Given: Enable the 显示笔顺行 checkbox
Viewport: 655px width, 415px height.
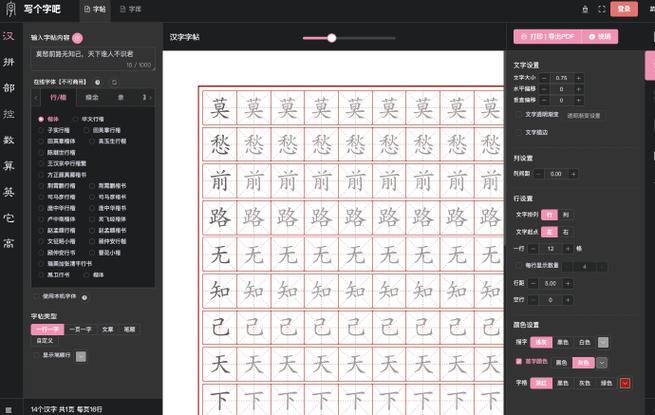Looking at the screenshot, I should pos(36,355).
